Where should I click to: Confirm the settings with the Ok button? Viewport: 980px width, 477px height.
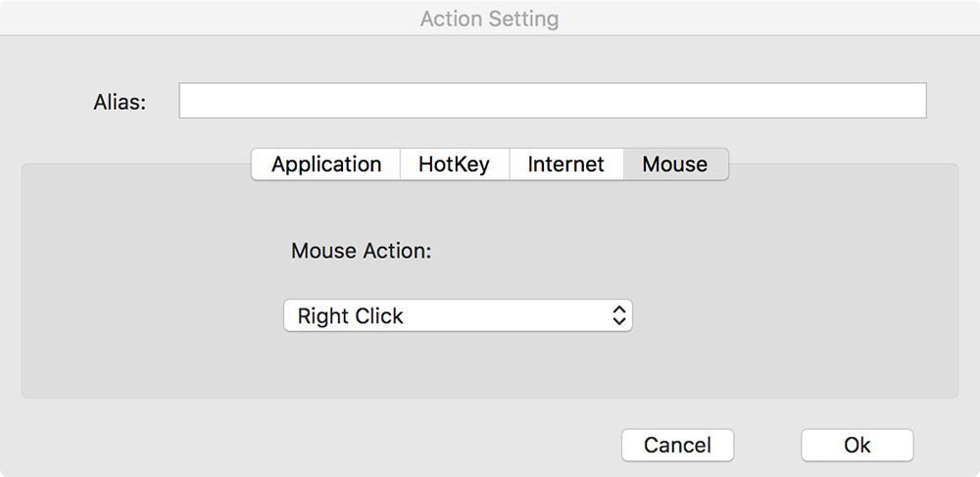[857, 445]
